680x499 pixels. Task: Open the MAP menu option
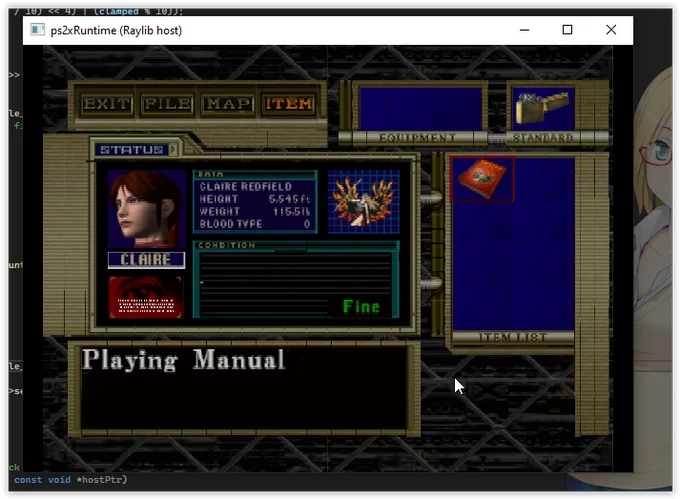(x=228, y=104)
